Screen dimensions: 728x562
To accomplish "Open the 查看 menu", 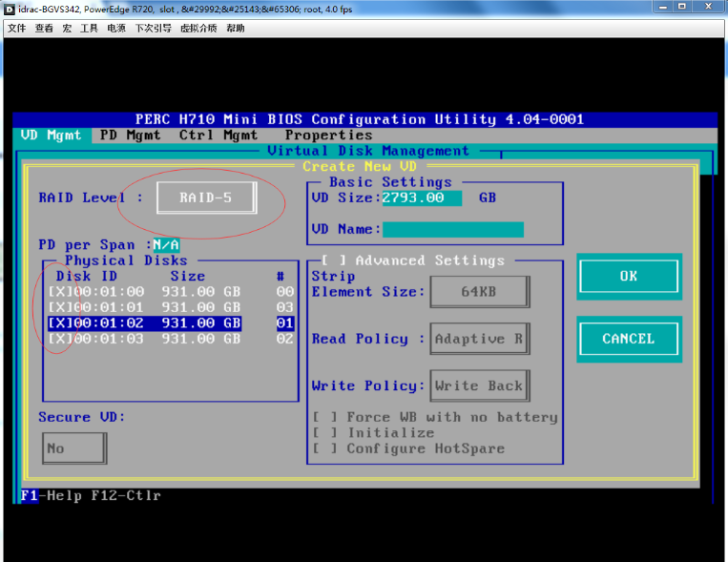I will 44,29.
